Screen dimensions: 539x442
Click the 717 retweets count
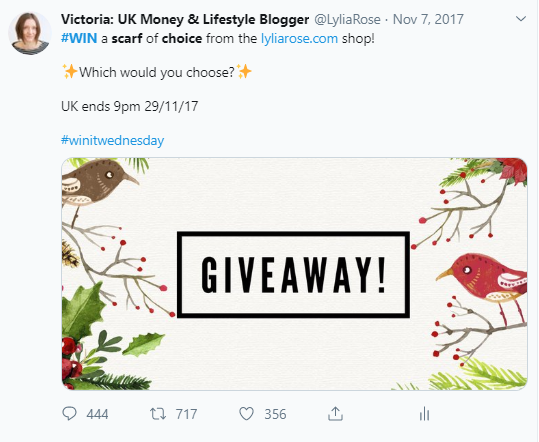tap(186, 414)
